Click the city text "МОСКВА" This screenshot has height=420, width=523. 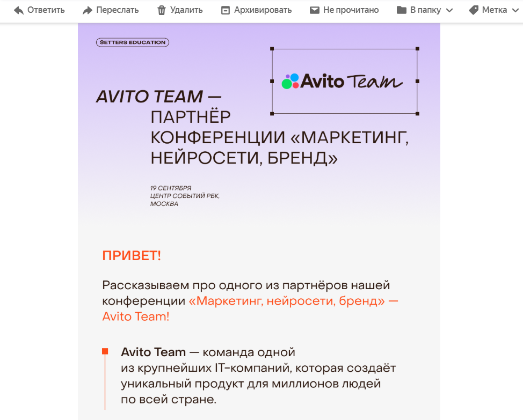164,204
